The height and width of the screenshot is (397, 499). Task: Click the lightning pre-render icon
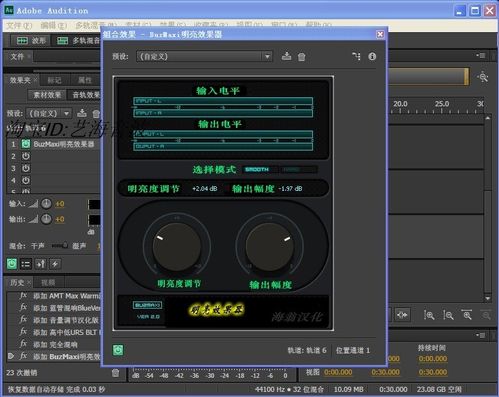click(x=55, y=264)
